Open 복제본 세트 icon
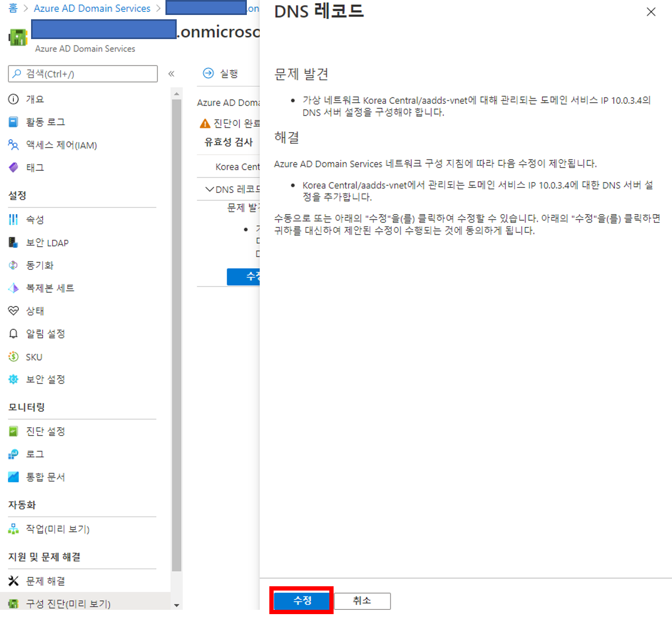This screenshot has height=620, width=672. [x=13, y=288]
